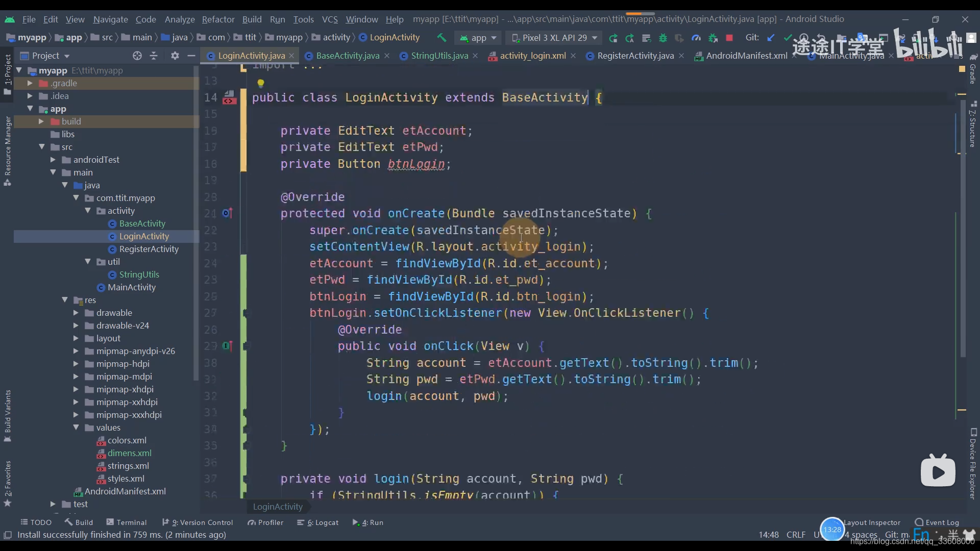Click the Debug app bug icon
This screenshot has width=980, height=551.
tap(663, 38)
